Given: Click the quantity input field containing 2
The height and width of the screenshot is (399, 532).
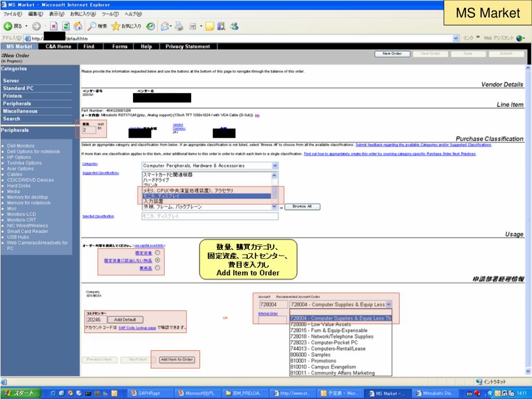Looking at the screenshot, I should [x=89, y=130].
